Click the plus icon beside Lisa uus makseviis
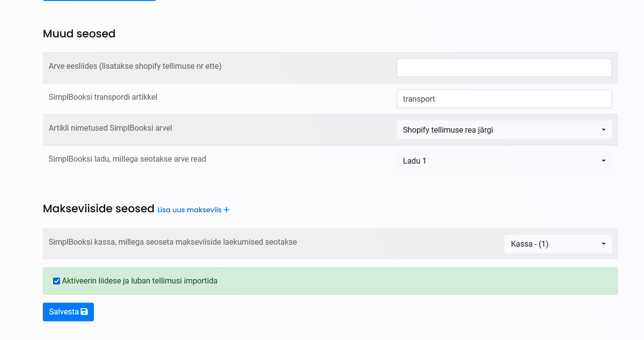Image resolution: width=644 pixels, height=340 pixels. click(227, 210)
